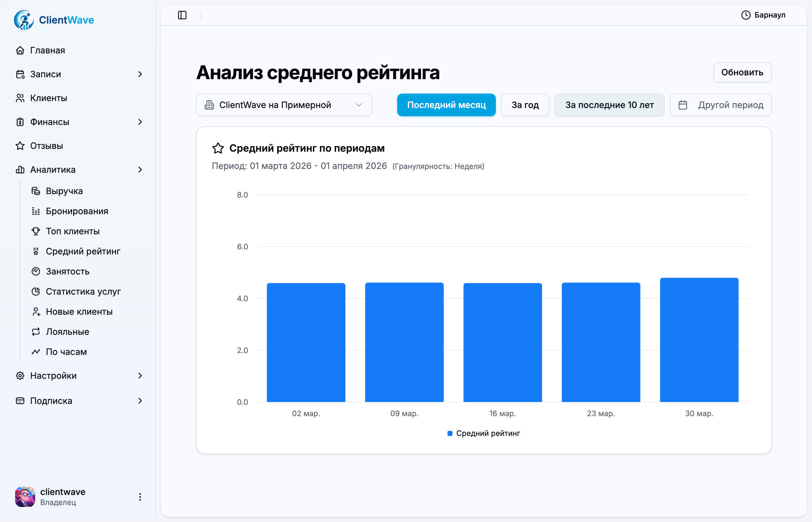Toggle Средний рейтинг legend series
The height and width of the screenshot is (522, 812).
point(484,433)
